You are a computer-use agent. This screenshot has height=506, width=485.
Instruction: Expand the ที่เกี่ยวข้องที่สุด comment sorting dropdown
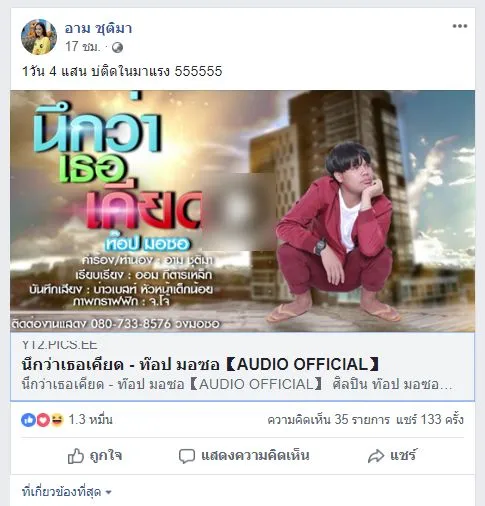point(67,492)
